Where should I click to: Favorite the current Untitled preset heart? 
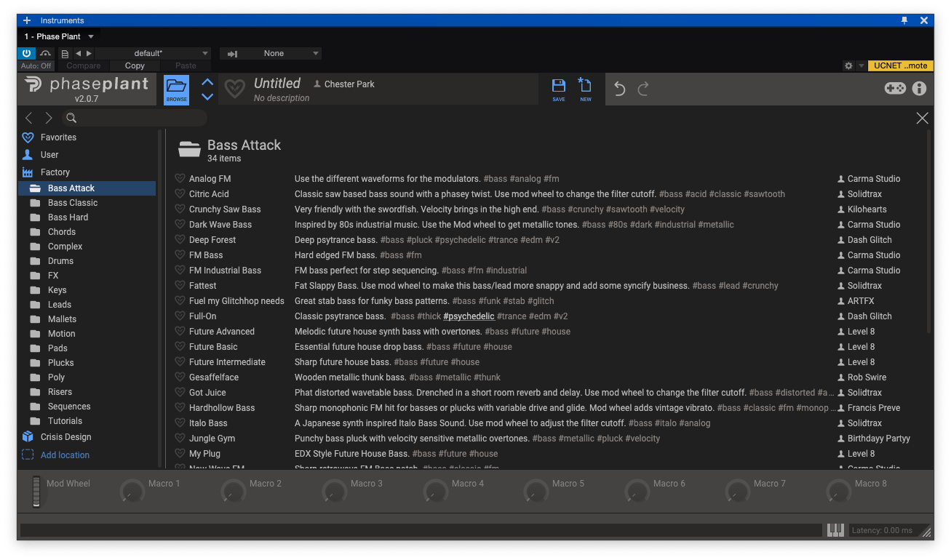pos(234,89)
